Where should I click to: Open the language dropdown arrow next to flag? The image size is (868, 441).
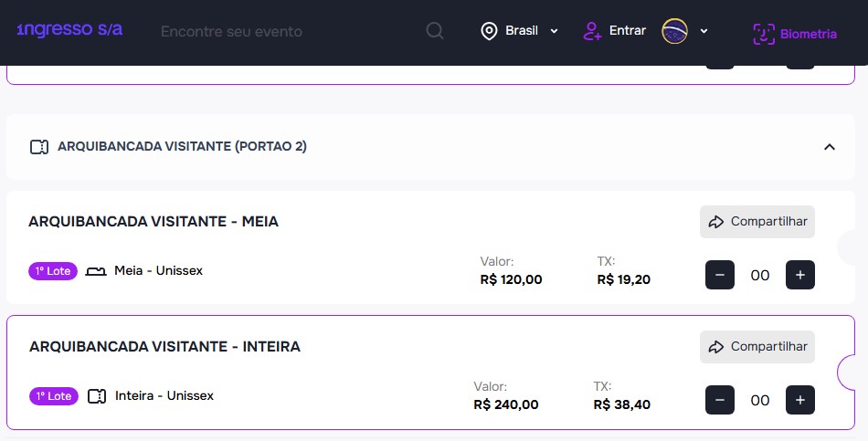tap(704, 31)
